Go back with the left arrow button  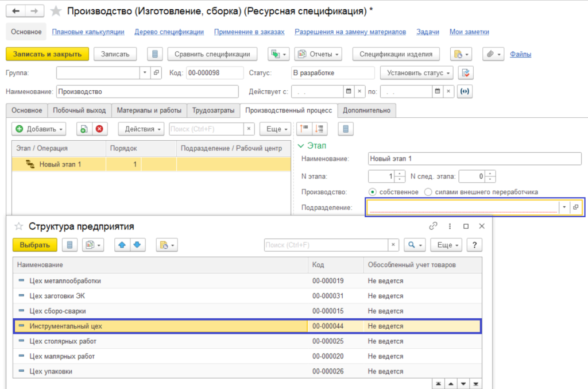[x=16, y=11]
